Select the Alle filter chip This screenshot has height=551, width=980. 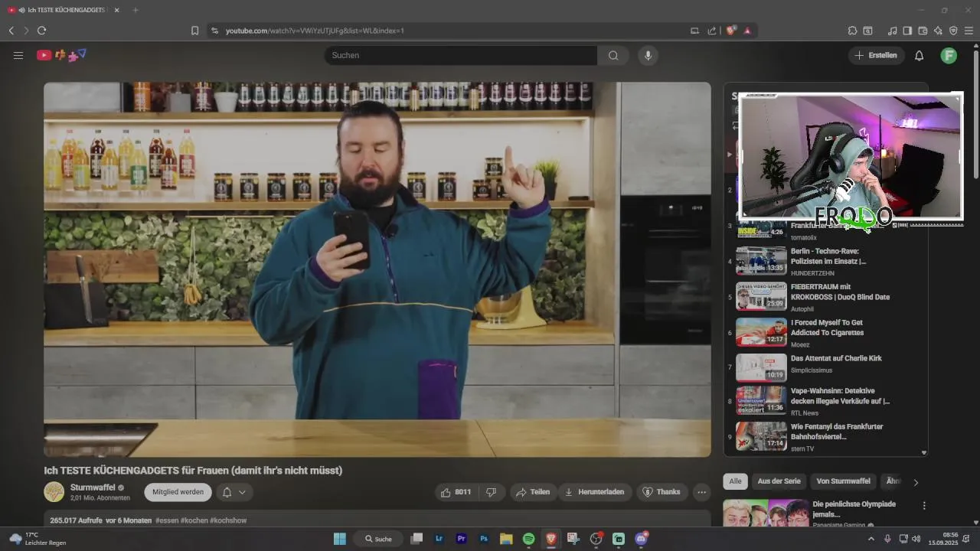(735, 481)
